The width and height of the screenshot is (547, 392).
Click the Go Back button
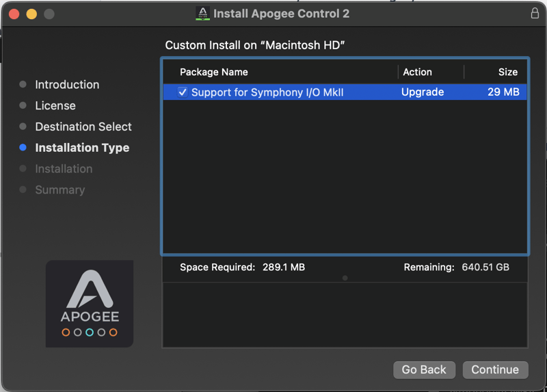pyautogui.click(x=424, y=369)
